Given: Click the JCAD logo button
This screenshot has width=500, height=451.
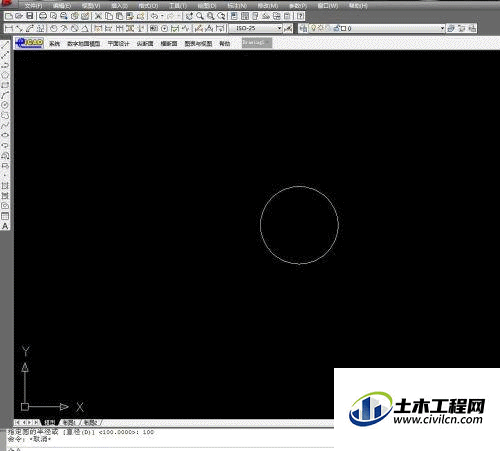Looking at the screenshot, I should pyautogui.click(x=29, y=43).
